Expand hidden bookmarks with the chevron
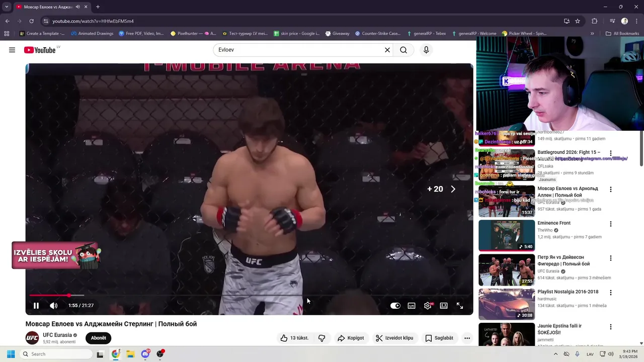644x362 pixels. 592,34
